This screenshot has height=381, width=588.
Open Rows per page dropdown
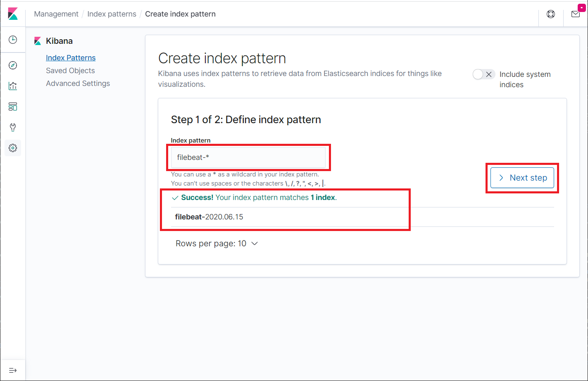(217, 244)
